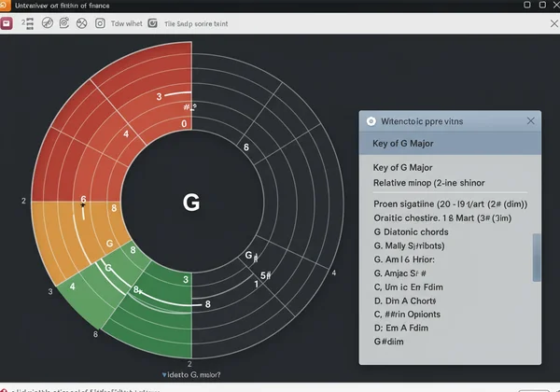Close the chord info panel
Image resolution: width=560 pixels, height=392 pixels.
point(531,121)
